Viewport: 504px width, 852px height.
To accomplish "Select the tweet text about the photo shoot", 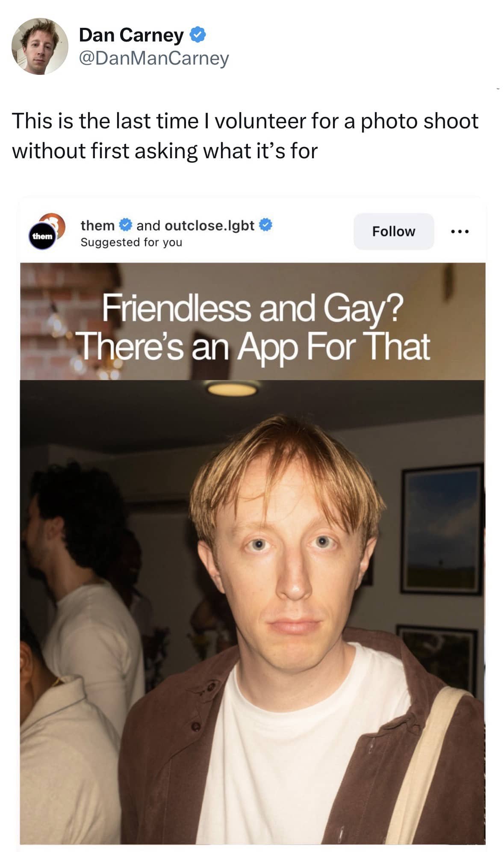I will [245, 136].
